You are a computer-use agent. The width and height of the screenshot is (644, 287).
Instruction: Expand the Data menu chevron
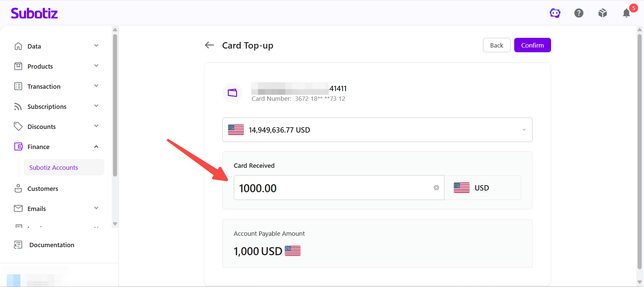click(96, 46)
